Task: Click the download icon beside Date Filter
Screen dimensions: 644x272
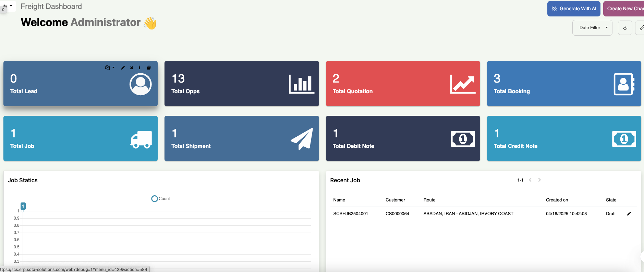Action: coord(625,28)
